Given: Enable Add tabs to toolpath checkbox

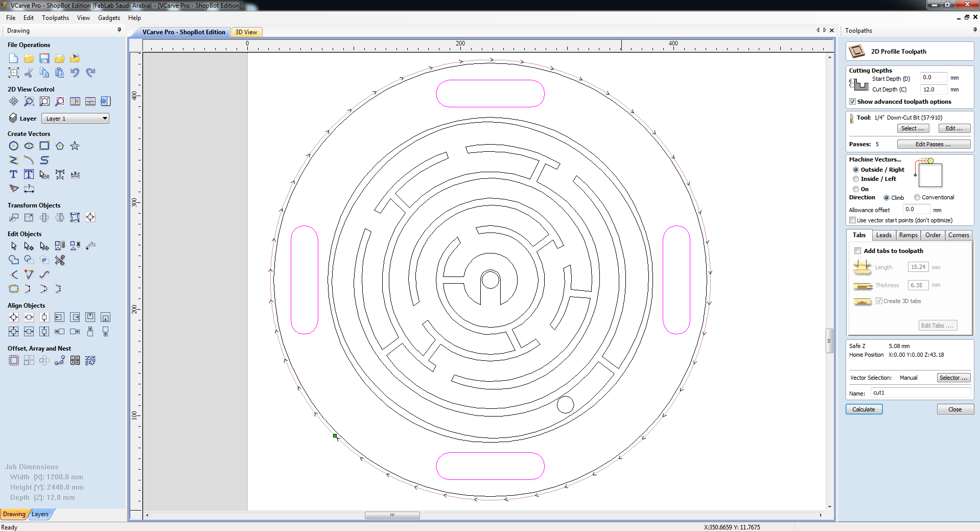Looking at the screenshot, I should tap(858, 251).
